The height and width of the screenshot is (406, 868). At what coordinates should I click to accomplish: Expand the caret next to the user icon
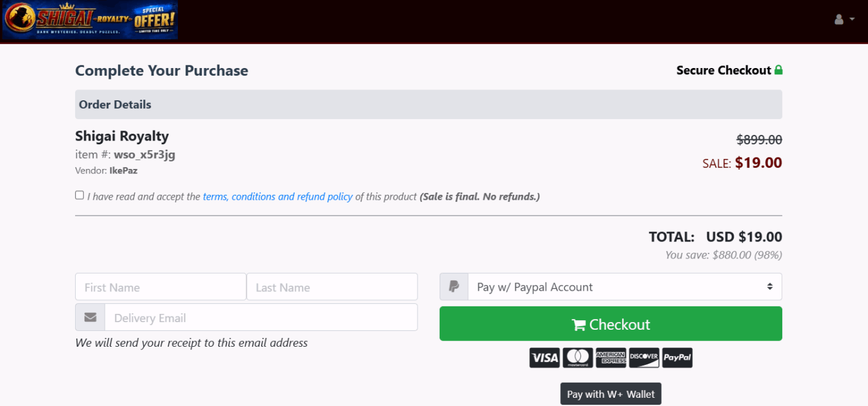pos(852,20)
